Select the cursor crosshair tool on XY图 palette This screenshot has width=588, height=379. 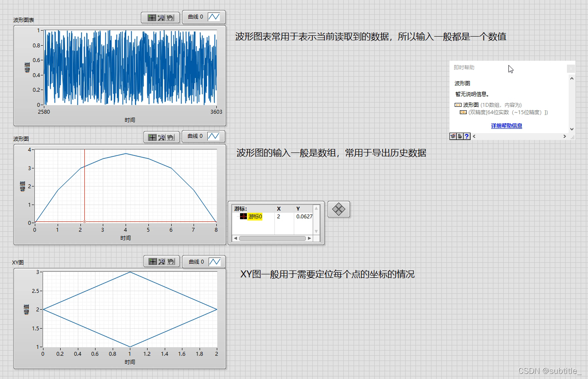coord(152,261)
